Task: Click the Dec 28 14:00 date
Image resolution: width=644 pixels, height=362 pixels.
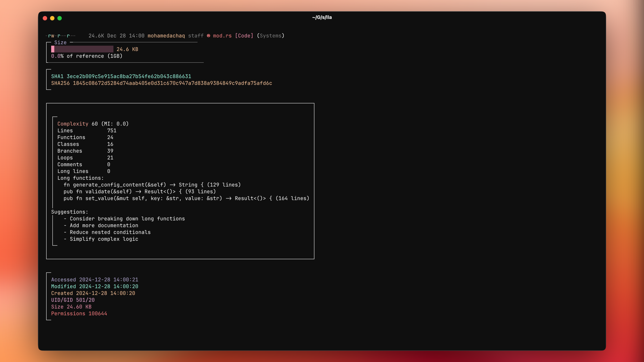Action: click(126, 36)
